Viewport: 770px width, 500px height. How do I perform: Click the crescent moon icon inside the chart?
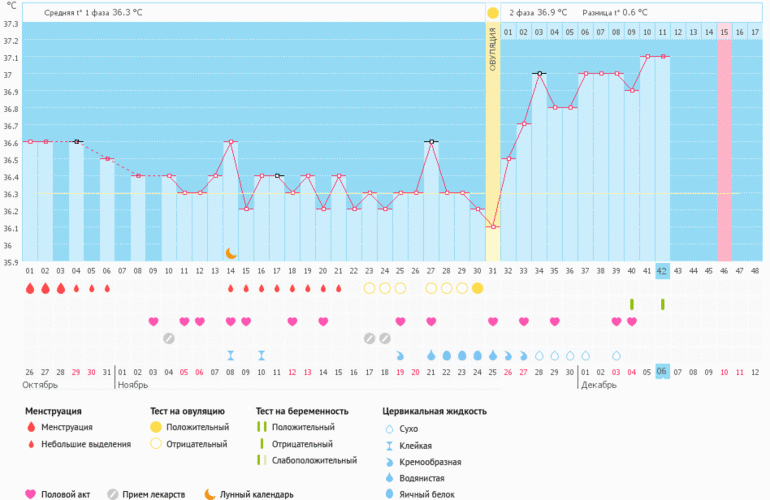(231, 254)
